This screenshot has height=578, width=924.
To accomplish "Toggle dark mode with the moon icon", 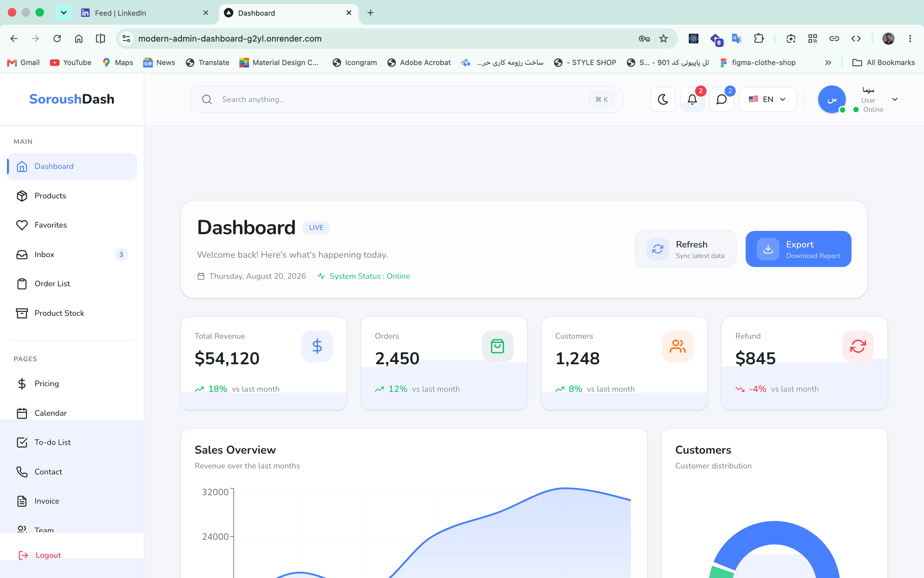I will (663, 99).
